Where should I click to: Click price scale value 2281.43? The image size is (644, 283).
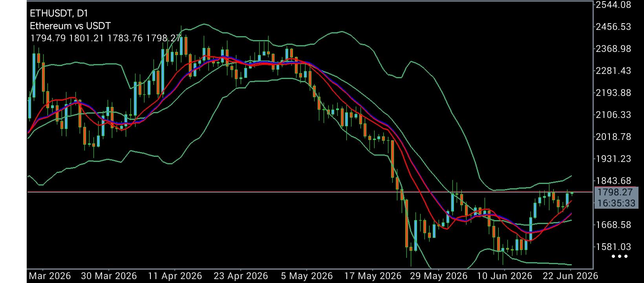[613, 71]
